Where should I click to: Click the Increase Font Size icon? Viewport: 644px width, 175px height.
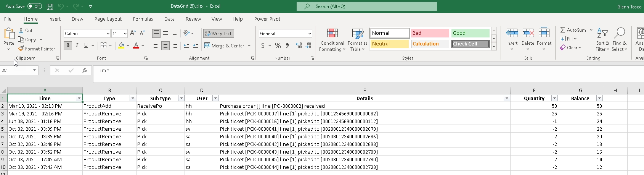click(x=133, y=34)
